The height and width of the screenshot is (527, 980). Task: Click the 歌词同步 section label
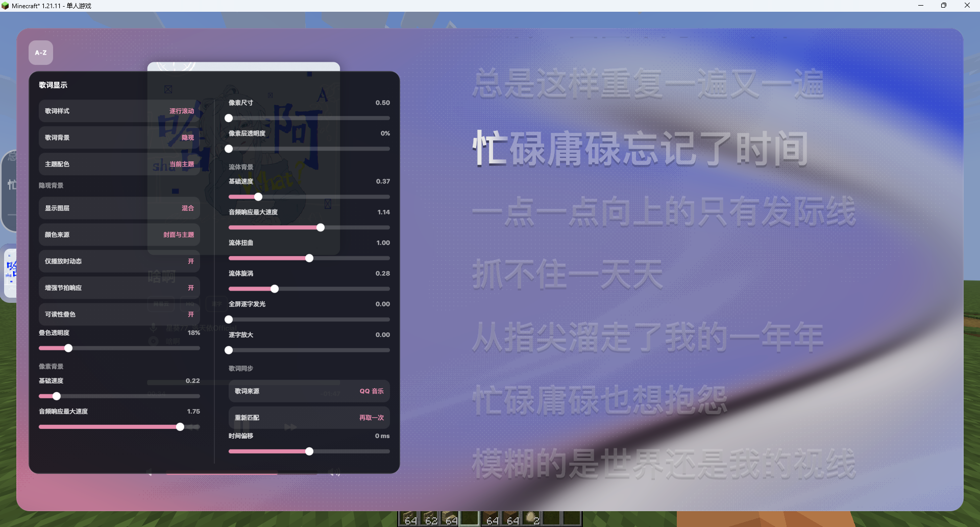pyautogui.click(x=241, y=368)
